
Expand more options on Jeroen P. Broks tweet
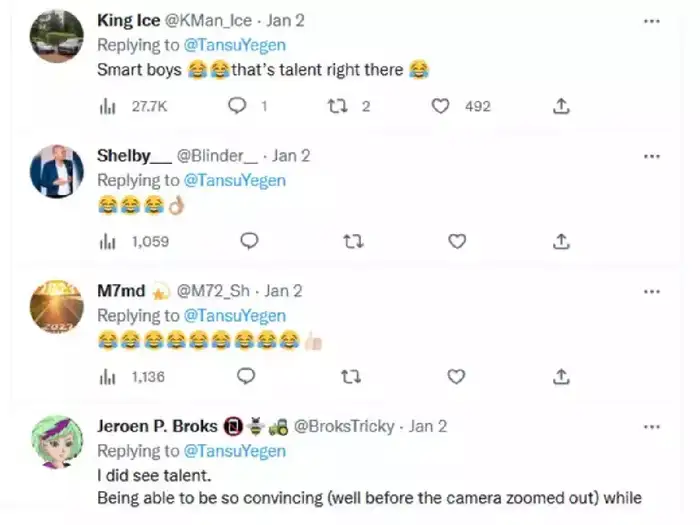(652, 426)
